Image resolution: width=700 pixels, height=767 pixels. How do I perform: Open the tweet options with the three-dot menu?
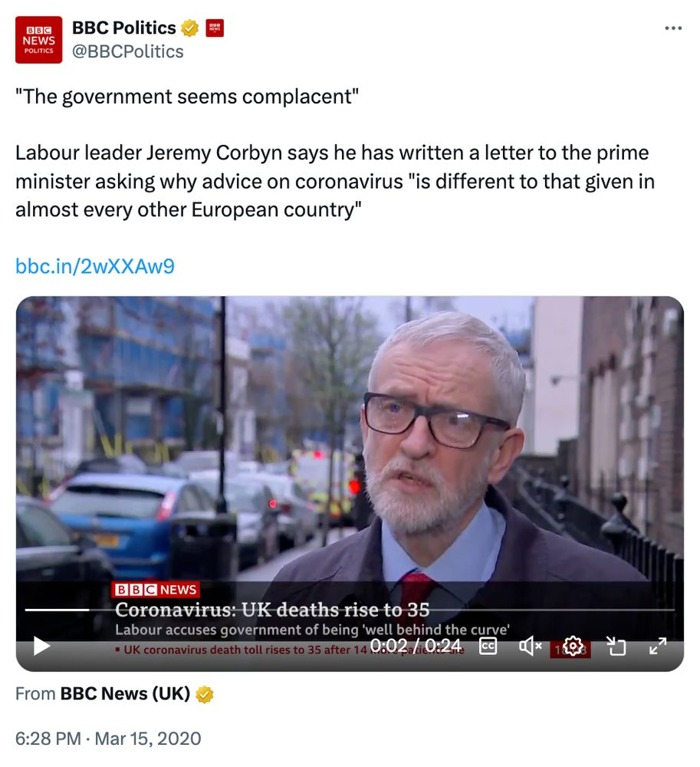point(672,27)
